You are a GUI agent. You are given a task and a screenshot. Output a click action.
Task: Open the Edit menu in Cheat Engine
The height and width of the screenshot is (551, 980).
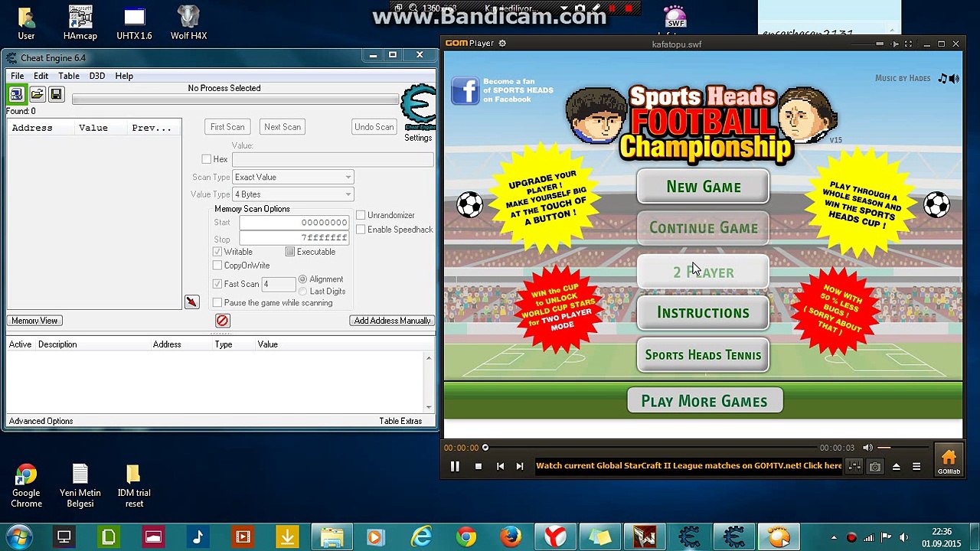pos(41,76)
